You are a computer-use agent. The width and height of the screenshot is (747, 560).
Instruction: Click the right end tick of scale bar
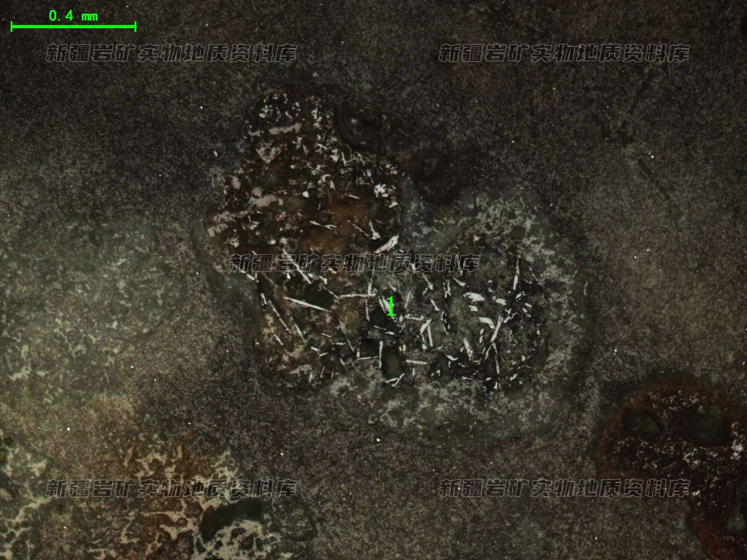coord(135,26)
